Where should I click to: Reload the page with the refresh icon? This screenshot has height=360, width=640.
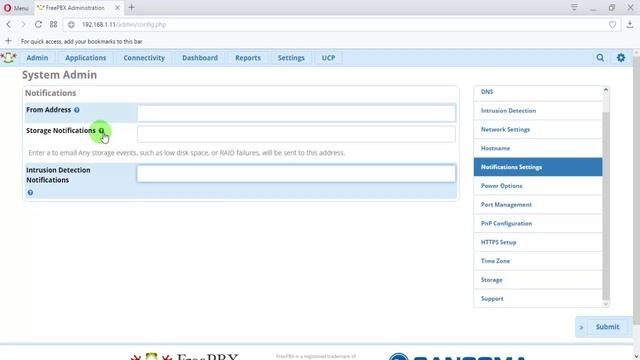pos(38,24)
